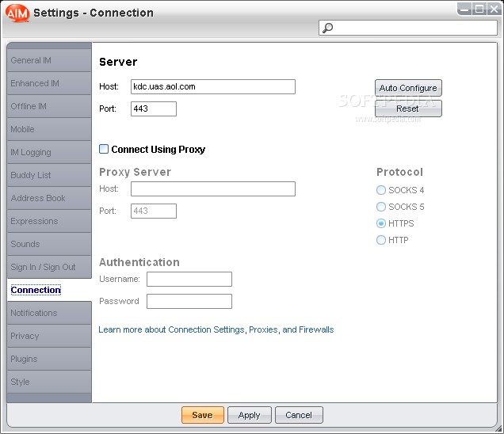The image size is (504, 434).
Task: Click the Apply button
Action: (250, 415)
